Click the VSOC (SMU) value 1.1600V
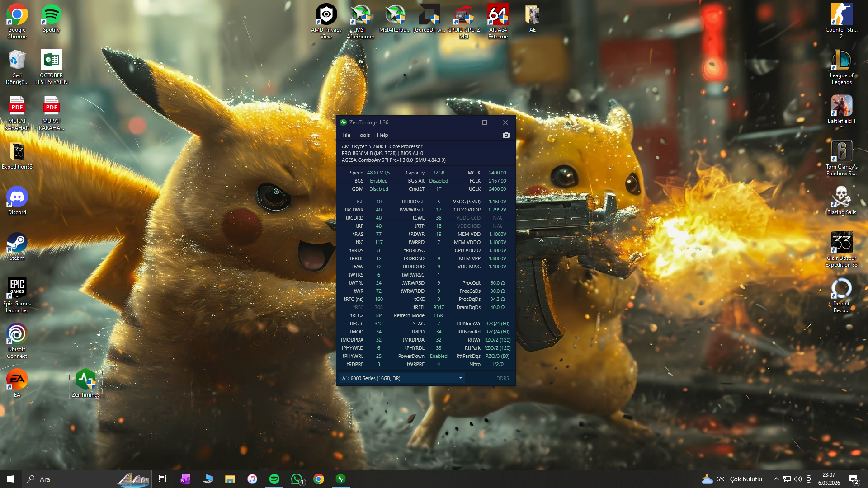The image size is (868, 488). (497, 202)
